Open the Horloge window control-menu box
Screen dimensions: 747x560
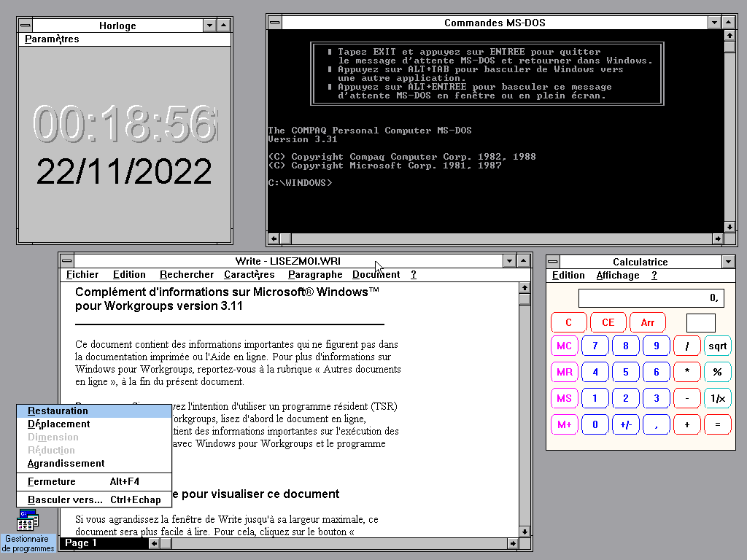click(26, 26)
